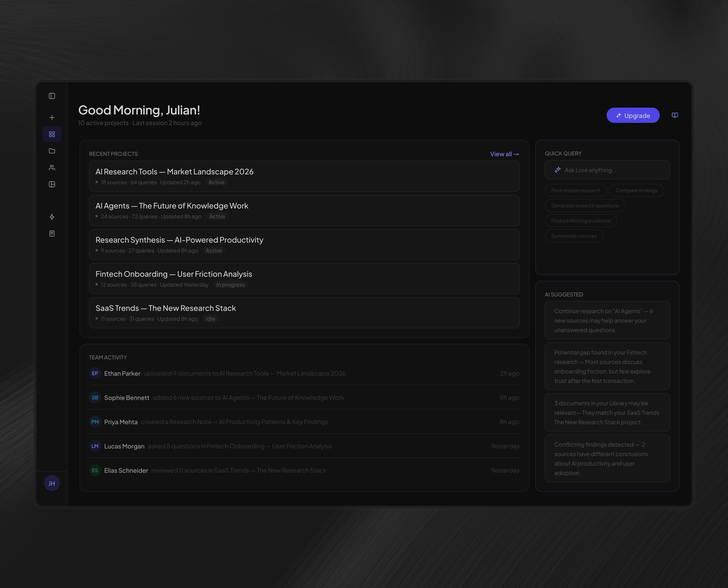Select Find conflicting evidence chip
The width and height of the screenshot is (728, 588).
click(x=581, y=221)
